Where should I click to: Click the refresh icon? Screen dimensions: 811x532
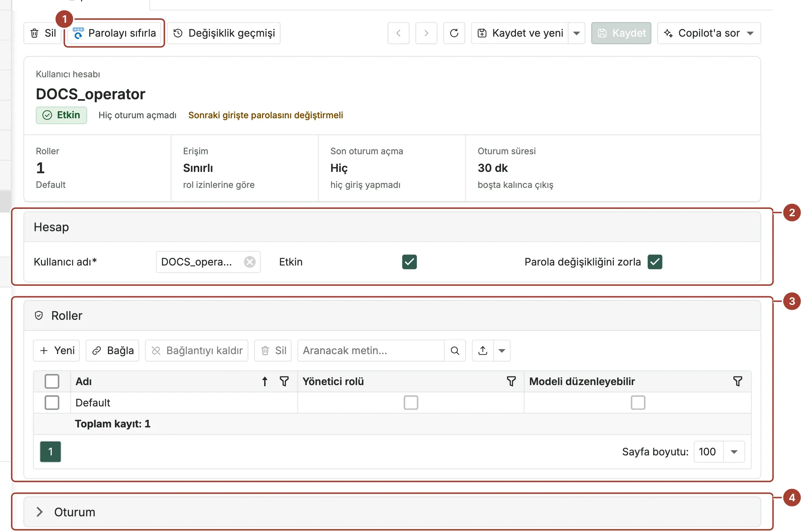(454, 33)
